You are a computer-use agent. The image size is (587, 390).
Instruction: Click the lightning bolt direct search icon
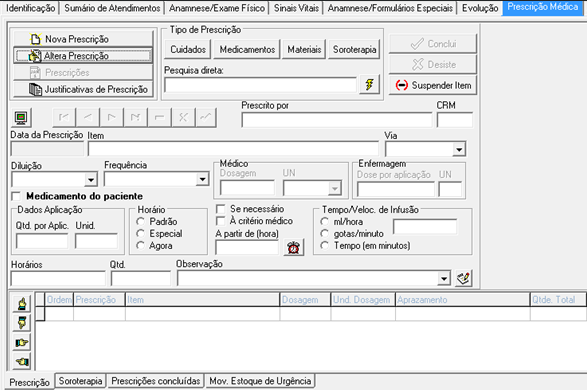point(369,84)
